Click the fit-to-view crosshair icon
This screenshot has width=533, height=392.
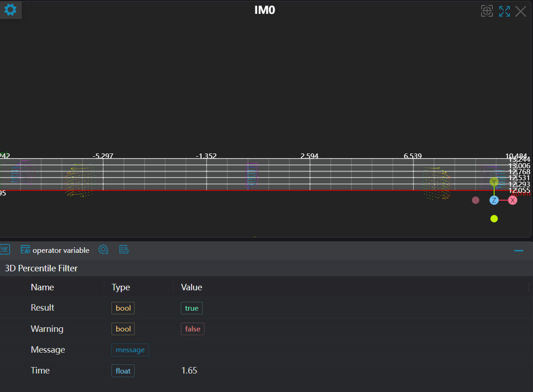[487, 12]
